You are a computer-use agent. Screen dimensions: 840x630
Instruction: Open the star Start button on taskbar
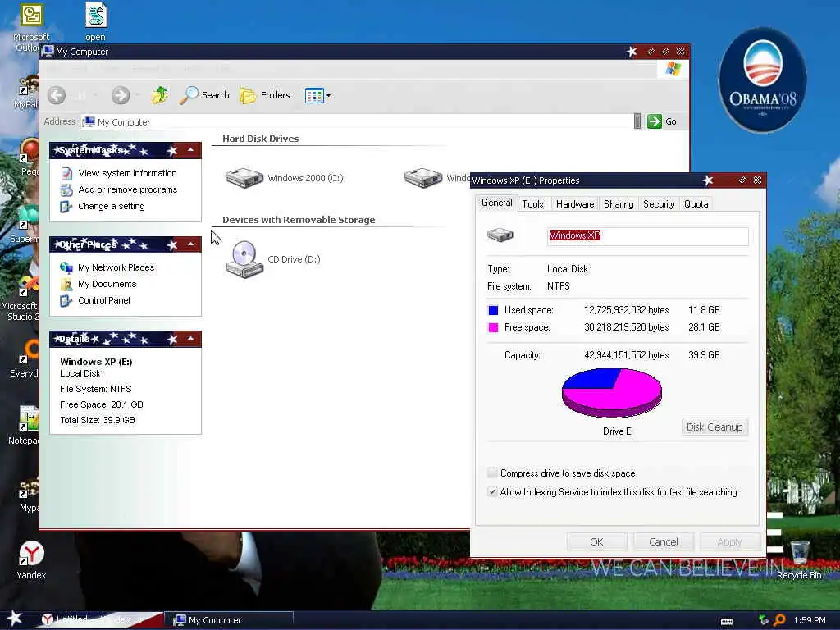15,619
